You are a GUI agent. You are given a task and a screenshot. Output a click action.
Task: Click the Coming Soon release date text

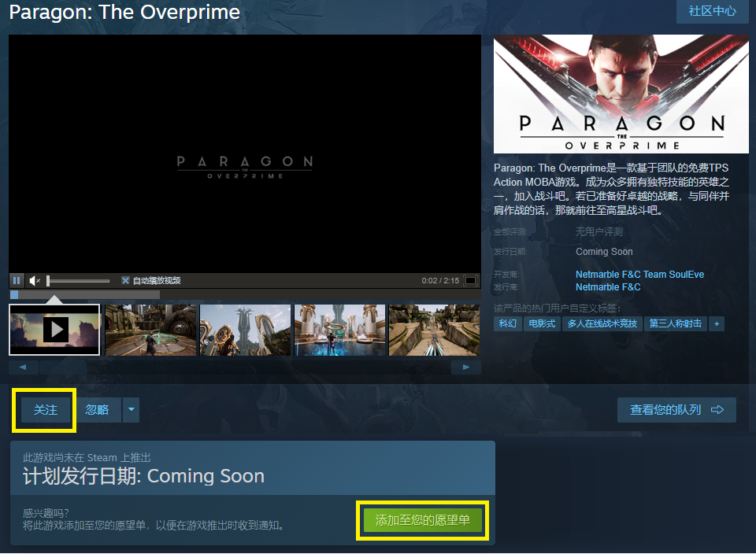(604, 252)
